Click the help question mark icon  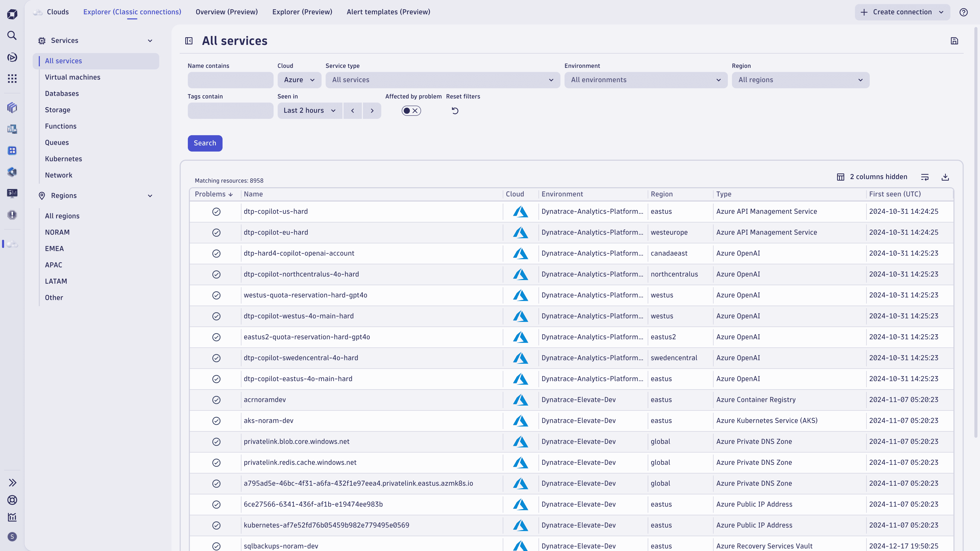[963, 12]
